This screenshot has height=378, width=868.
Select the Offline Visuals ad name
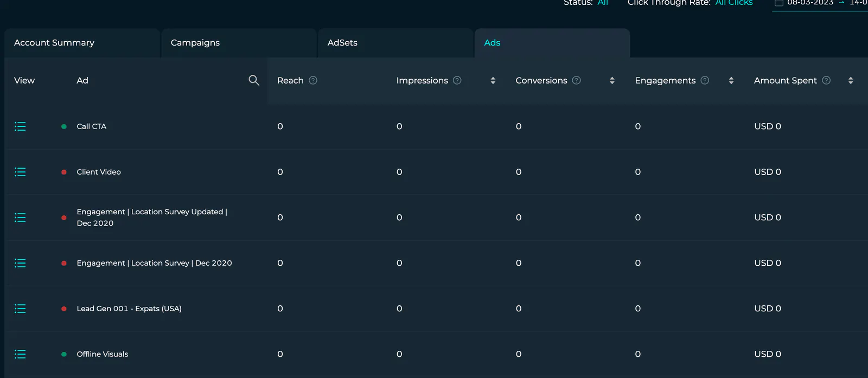[x=103, y=354]
